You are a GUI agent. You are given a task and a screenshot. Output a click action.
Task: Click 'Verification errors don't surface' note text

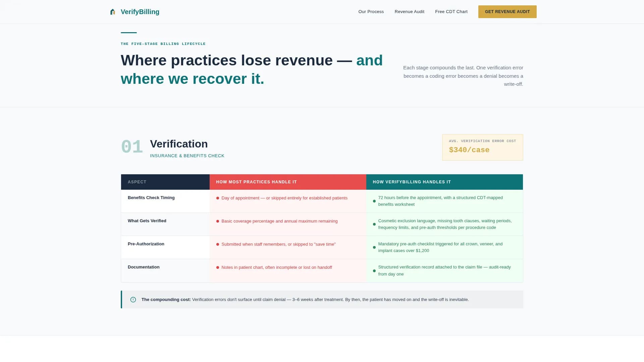330,300
